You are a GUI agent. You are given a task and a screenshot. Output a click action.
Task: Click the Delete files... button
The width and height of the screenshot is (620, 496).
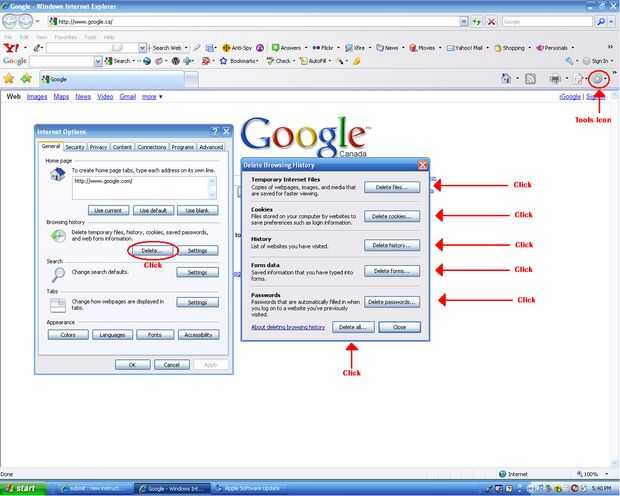pos(391,187)
